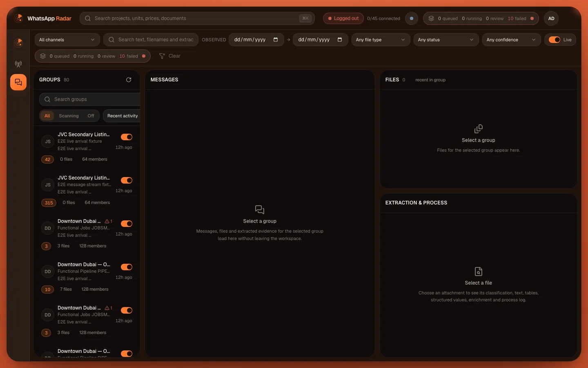This screenshot has height=368, width=588.
Task: Select the chat messages icon in sidebar
Action: [18, 82]
